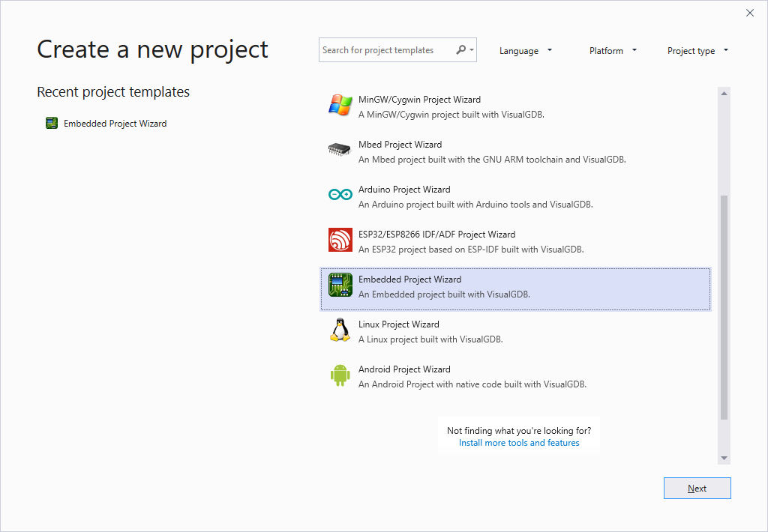Select Embedded Project Wizard title in template list
Image resolution: width=768 pixels, height=532 pixels.
[410, 279]
